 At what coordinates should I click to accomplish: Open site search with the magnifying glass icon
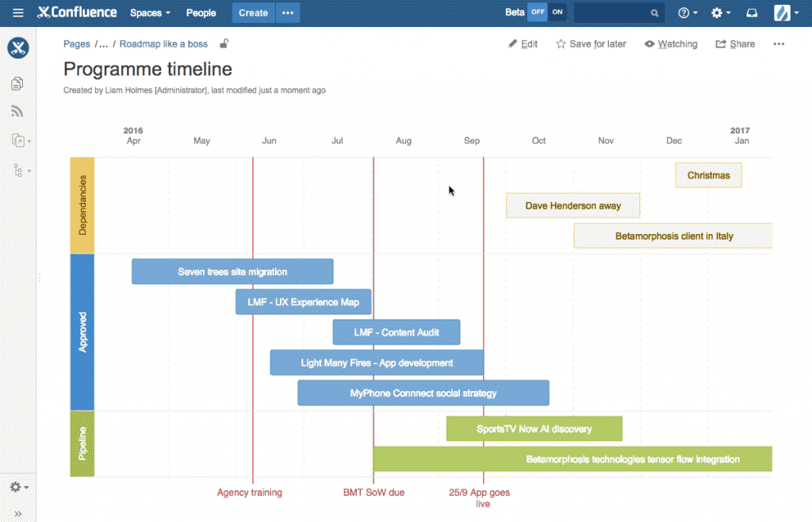(655, 13)
